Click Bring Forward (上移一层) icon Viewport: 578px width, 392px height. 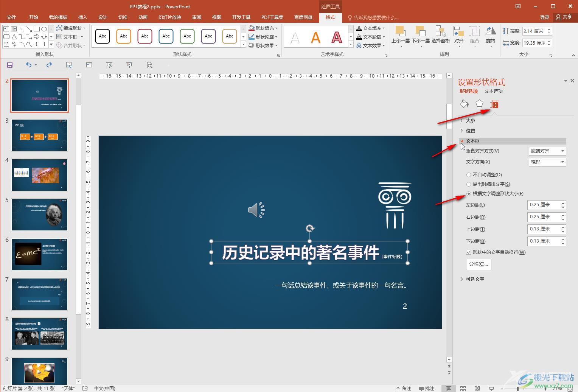click(x=400, y=31)
